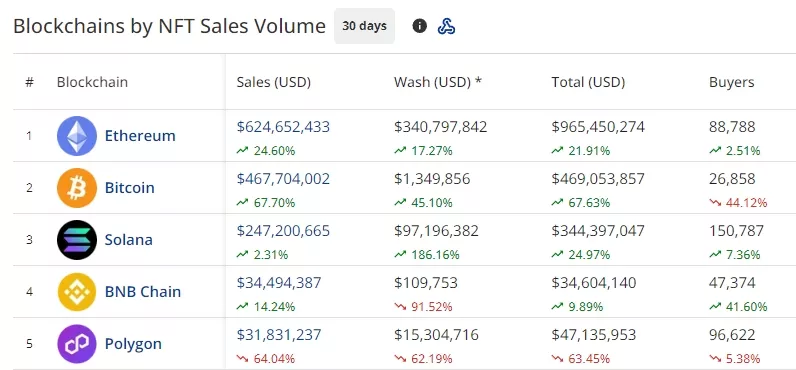Viewport: 796px width, 370px height.
Task: Click the Ethereum buyers change 2.51%
Action: coord(735,151)
